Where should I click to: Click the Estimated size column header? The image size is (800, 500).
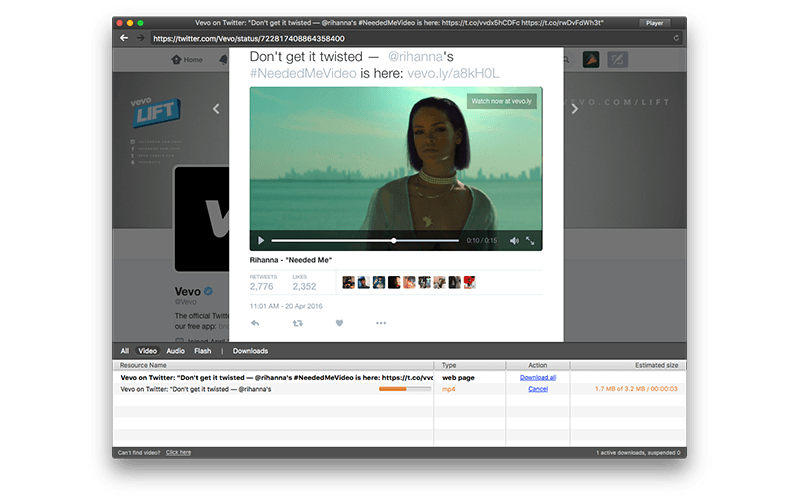(x=628, y=365)
